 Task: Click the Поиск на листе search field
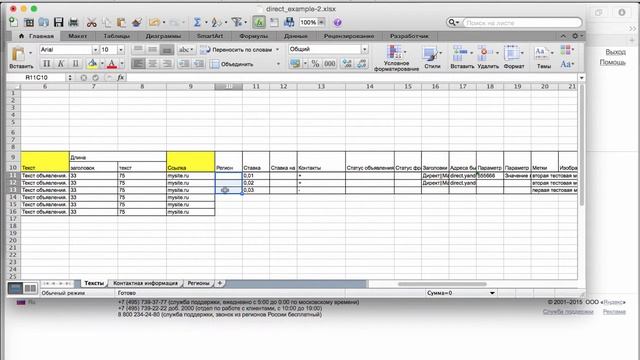click(522, 22)
